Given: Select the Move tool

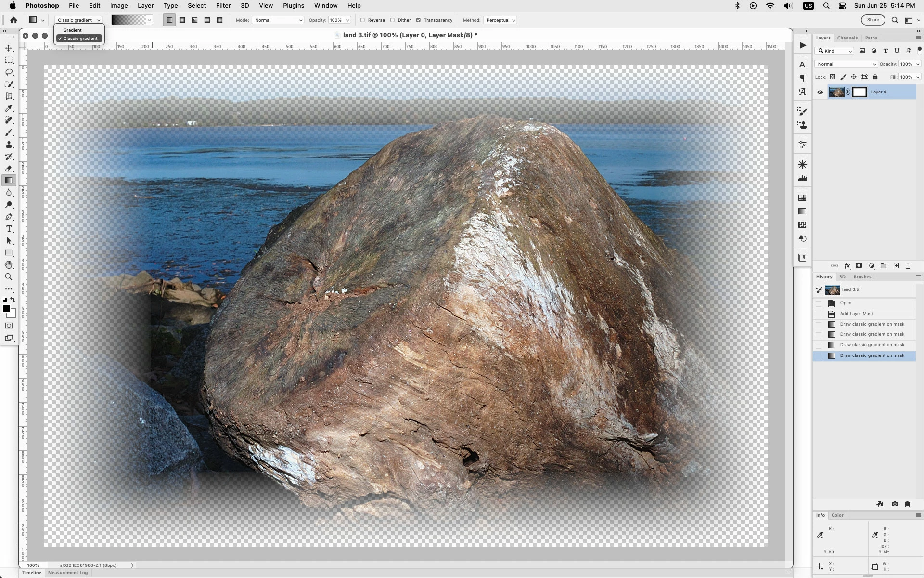Looking at the screenshot, I should [x=9, y=48].
